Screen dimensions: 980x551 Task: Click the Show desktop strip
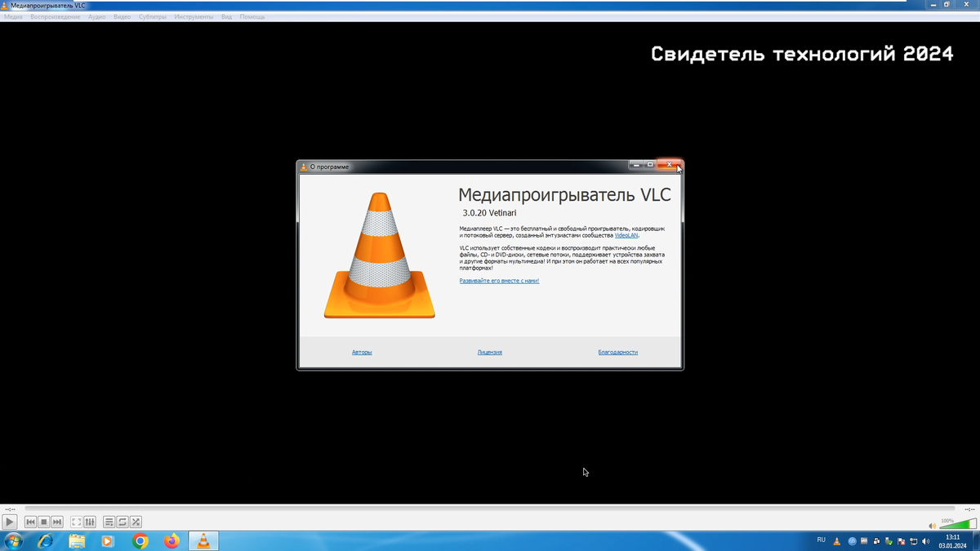click(x=975, y=541)
